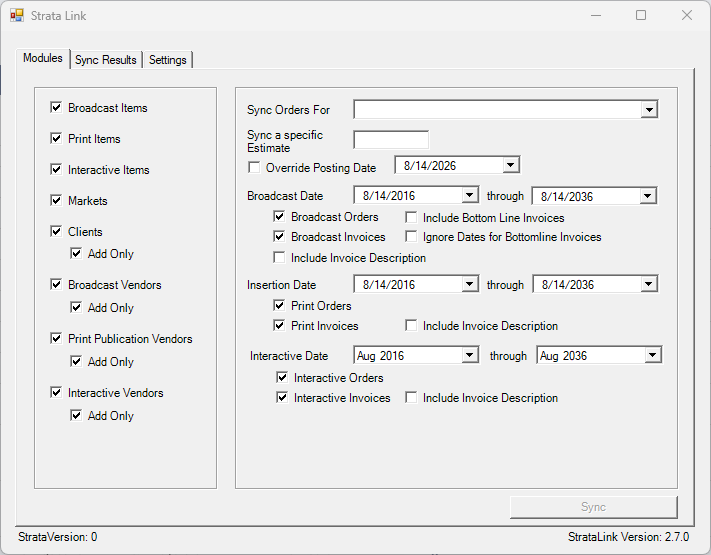The width and height of the screenshot is (711, 555).
Task: Expand Broadcast Date start date picker
Action: 470,195
